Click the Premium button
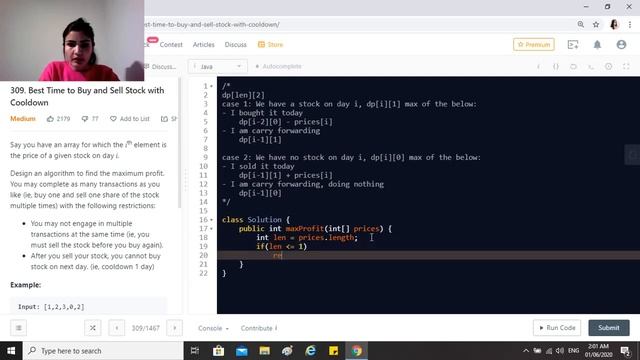Image resolution: width=640 pixels, height=360 pixels. point(534,44)
